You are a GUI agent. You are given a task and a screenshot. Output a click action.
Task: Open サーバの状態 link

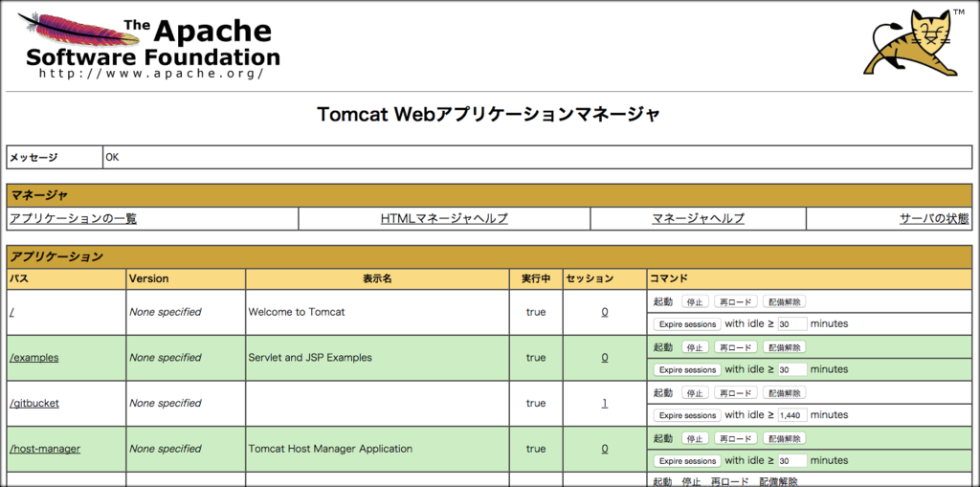934,219
